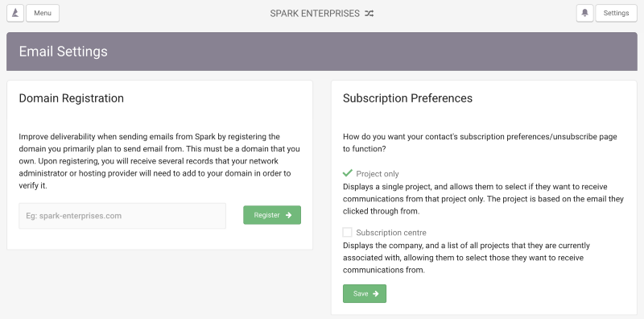Click the Email Settings page heading
The height and width of the screenshot is (319, 644).
[x=64, y=52]
